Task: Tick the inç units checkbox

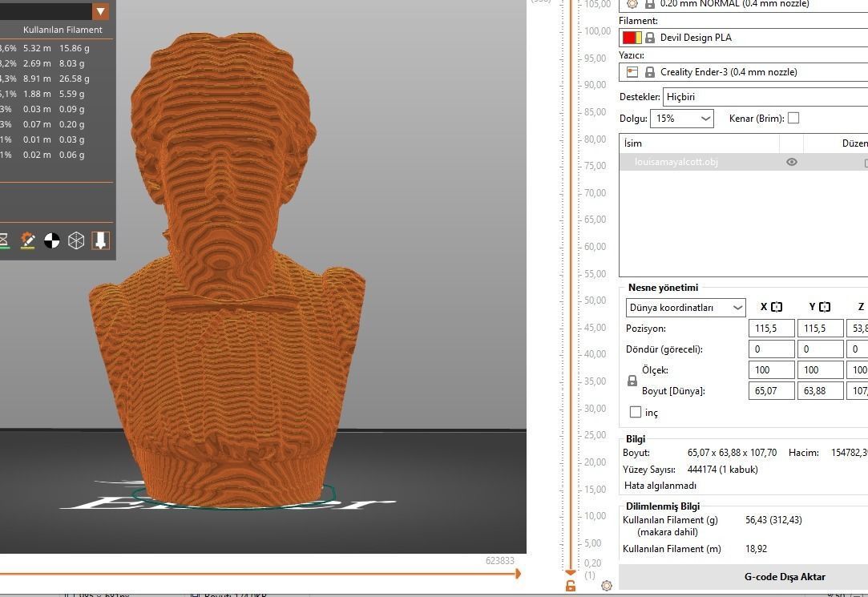Action: tap(636, 412)
